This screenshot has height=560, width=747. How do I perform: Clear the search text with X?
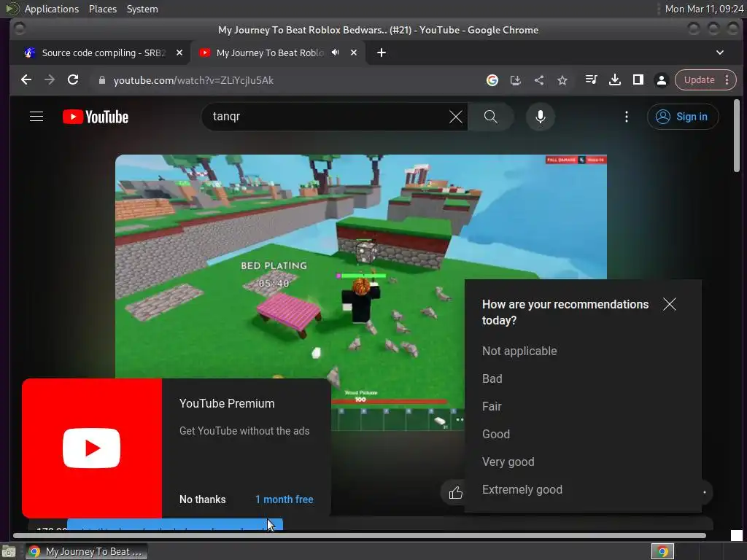[x=455, y=117]
